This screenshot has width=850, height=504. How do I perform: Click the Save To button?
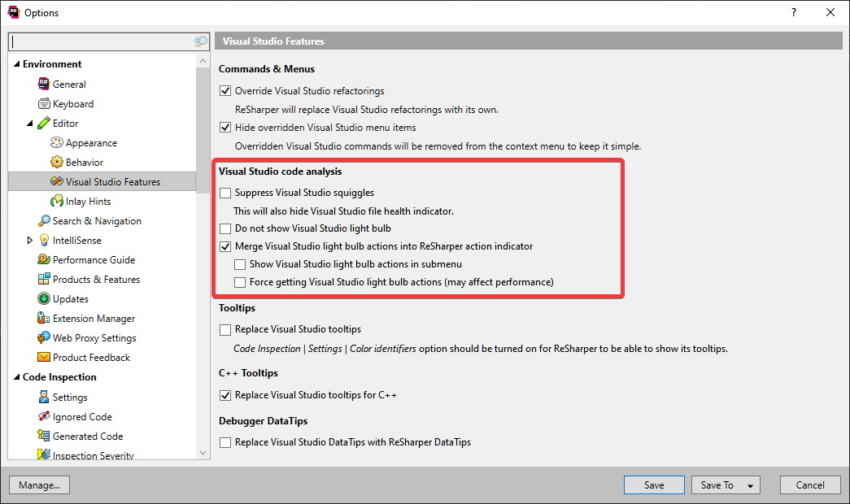pyautogui.click(x=717, y=485)
